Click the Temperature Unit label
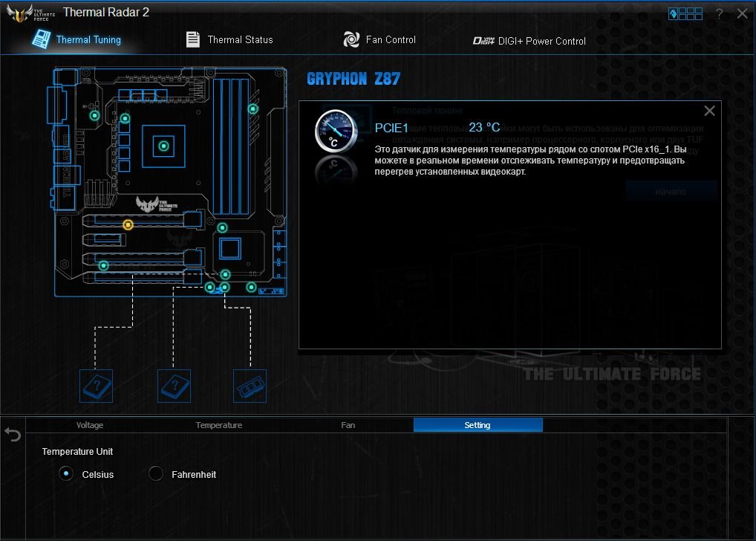 tap(77, 452)
